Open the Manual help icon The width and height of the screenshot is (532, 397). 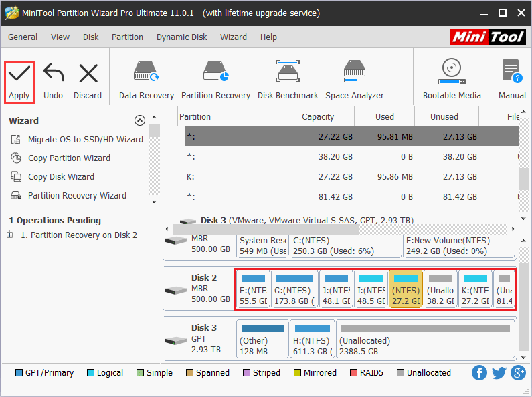pos(513,71)
